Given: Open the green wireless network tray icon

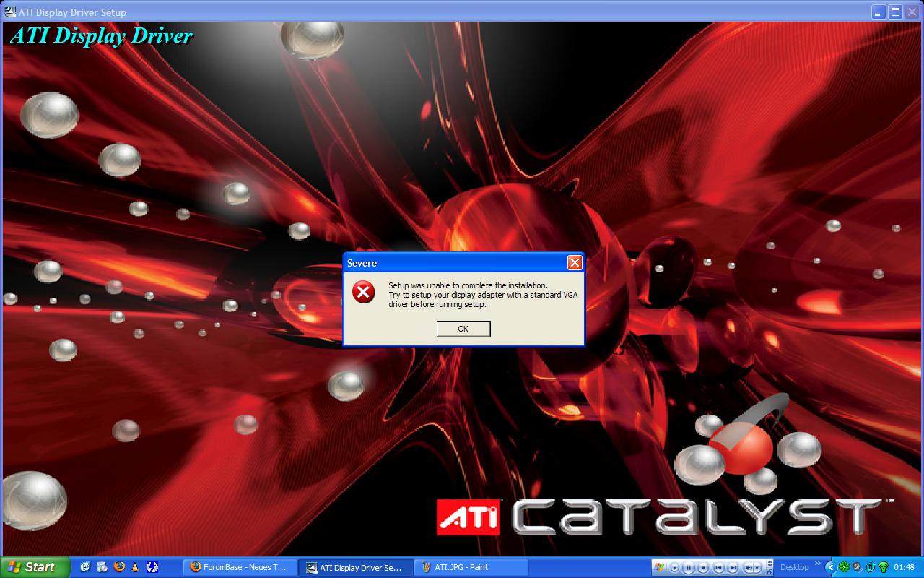Looking at the screenshot, I should point(884,567).
